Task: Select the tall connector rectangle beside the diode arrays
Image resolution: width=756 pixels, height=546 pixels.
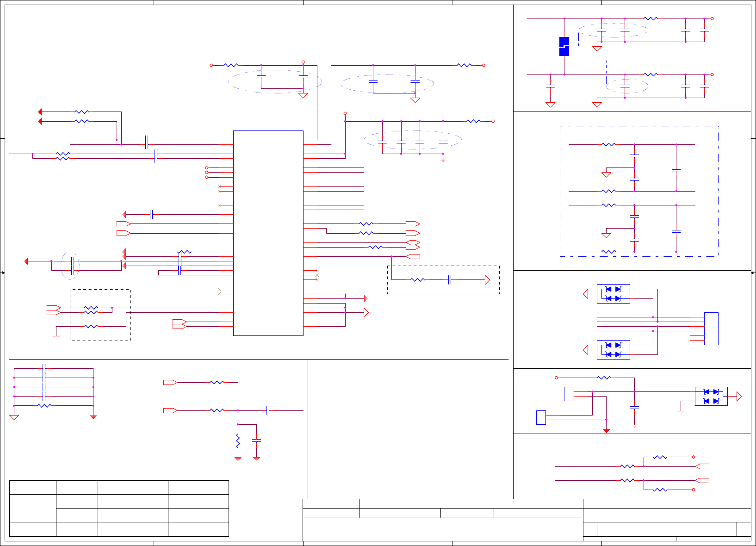Action: [x=711, y=329]
